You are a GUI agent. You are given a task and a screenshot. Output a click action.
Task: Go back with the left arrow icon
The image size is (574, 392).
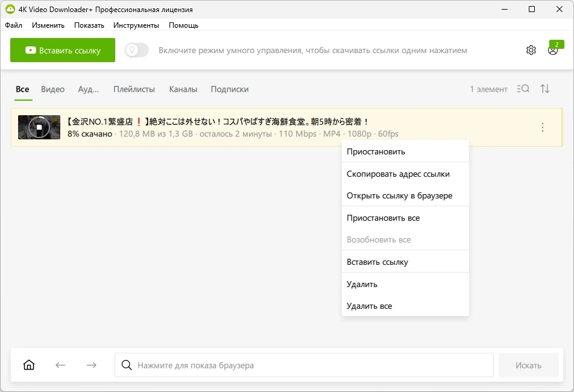(60, 365)
